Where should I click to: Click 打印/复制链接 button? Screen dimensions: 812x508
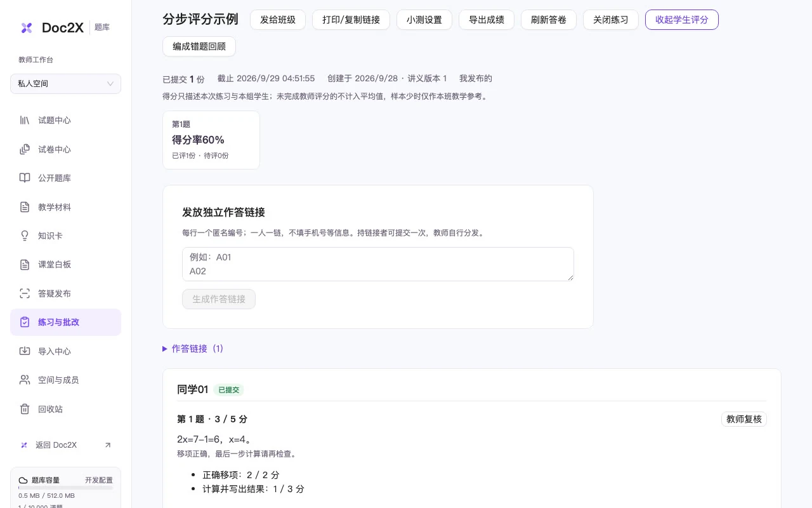click(351, 20)
